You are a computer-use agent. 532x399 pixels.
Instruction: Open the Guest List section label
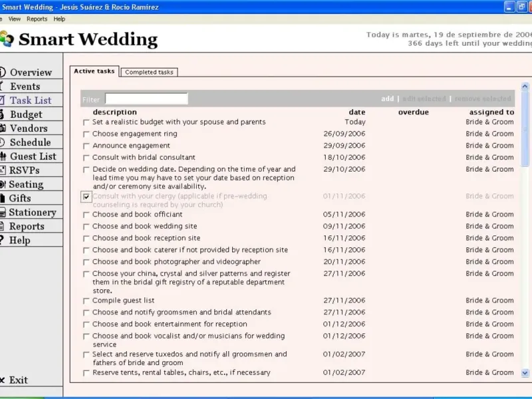tap(33, 156)
